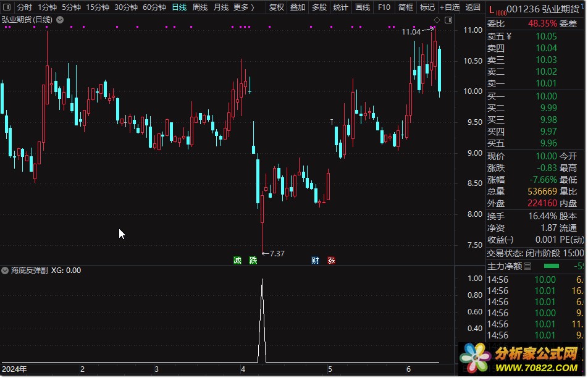The image size is (588, 378).
Task: Open 多股 multi-stock view
Action: [x=319, y=7]
